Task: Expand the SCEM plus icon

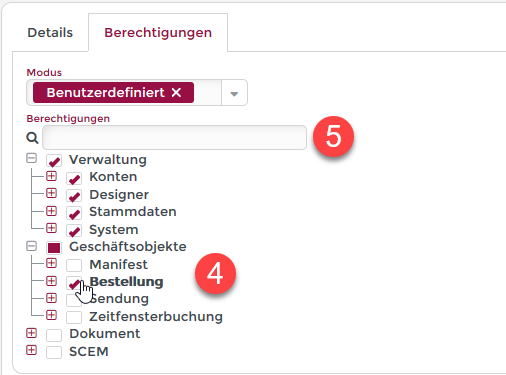Action: 31,350
